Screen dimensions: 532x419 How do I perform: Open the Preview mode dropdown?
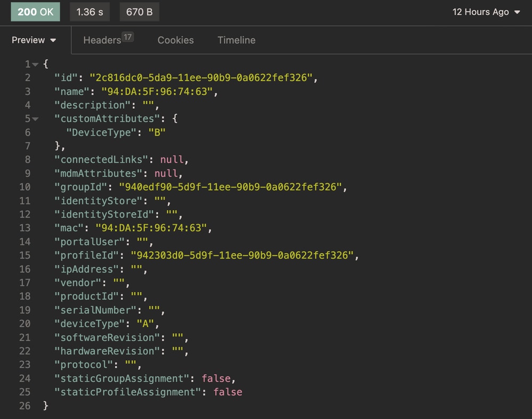[35, 41]
